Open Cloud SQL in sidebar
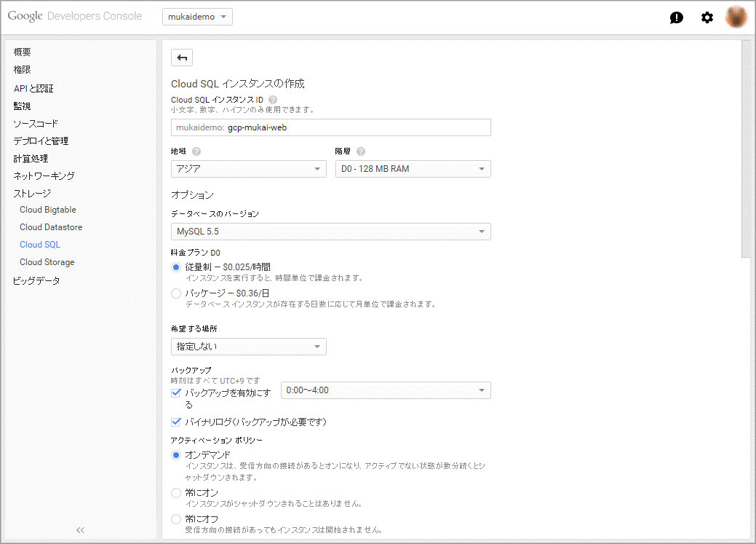The width and height of the screenshot is (756, 544). click(x=40, y=244)
